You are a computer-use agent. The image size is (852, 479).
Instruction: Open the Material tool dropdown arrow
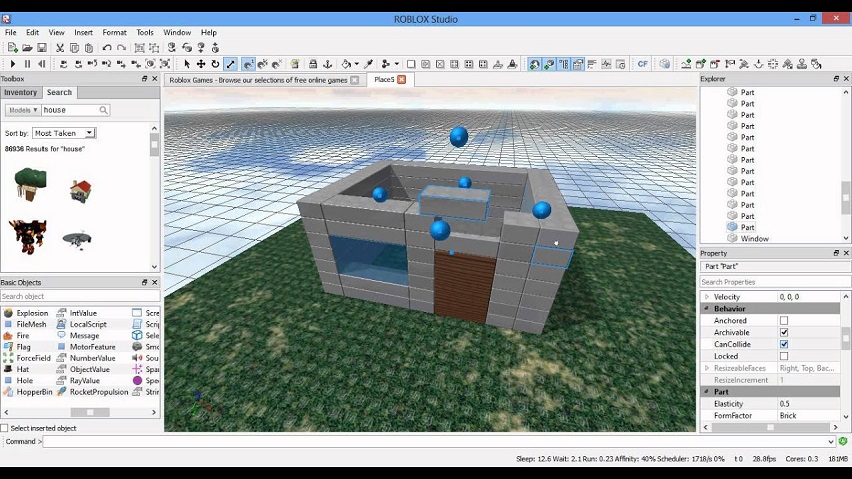(x=397, y=64)
